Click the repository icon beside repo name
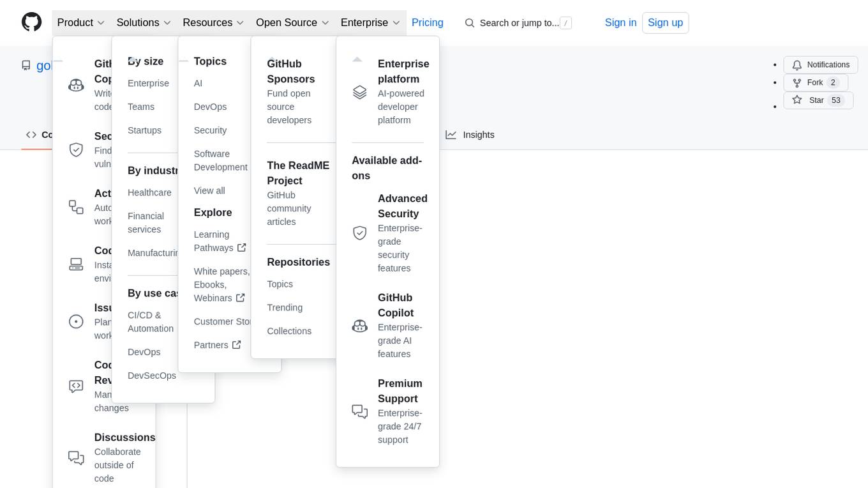Image resolution: width=868 pixels, height=488 pixels. pyautogui.click(x=26, y=65)
